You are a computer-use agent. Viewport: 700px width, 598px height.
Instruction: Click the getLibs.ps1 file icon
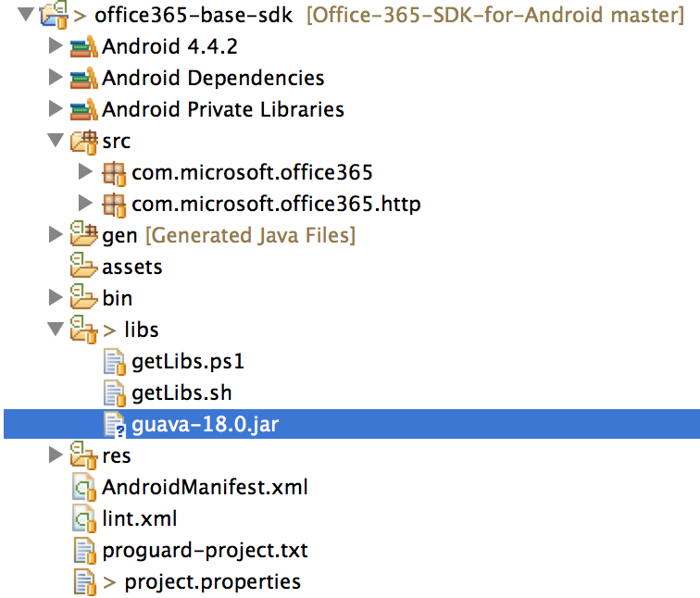114,361
